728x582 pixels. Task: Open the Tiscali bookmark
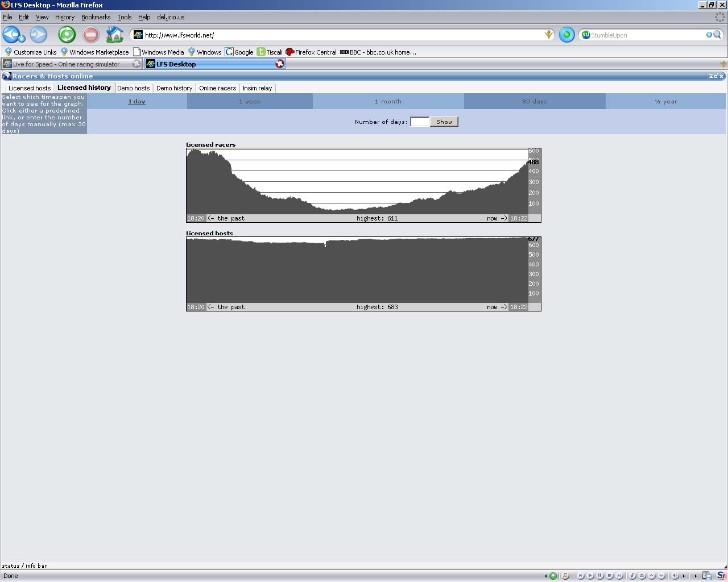point(270,52)
